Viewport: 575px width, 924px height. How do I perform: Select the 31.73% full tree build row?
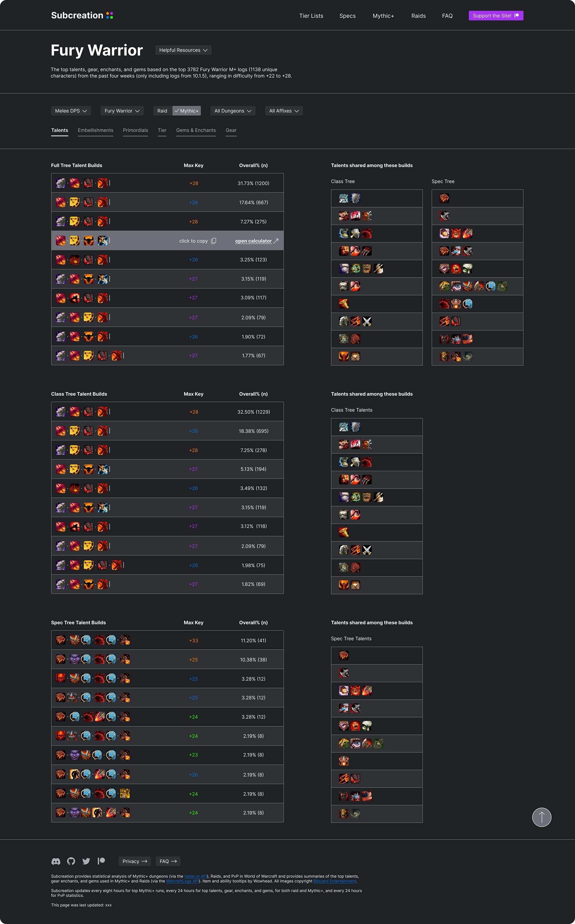click(167, 183)
